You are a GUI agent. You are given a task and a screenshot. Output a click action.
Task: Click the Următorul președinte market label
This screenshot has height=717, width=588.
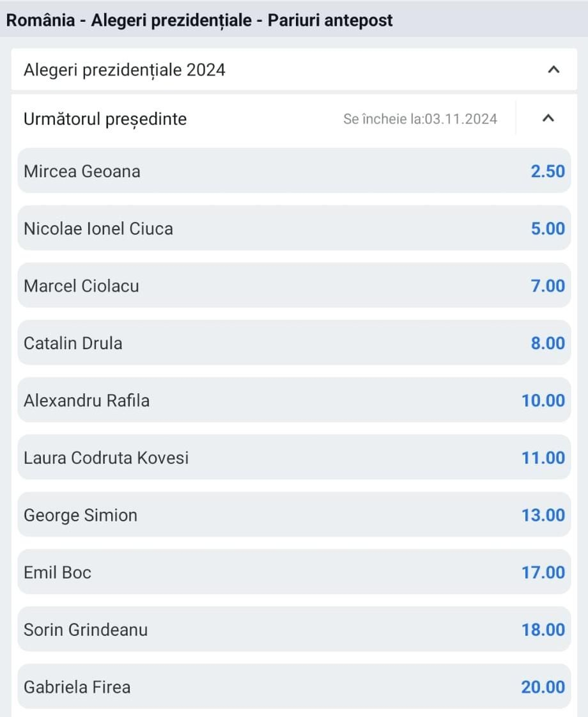tap(105, 119)
